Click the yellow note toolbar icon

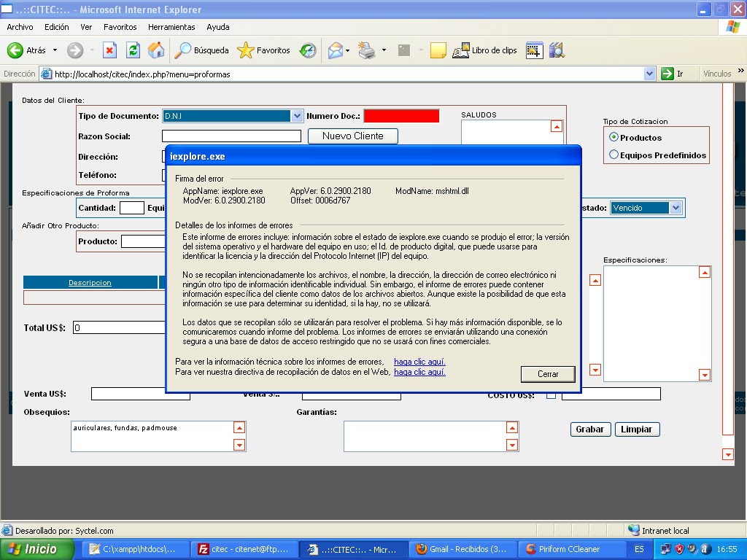(x=438, y=50)
